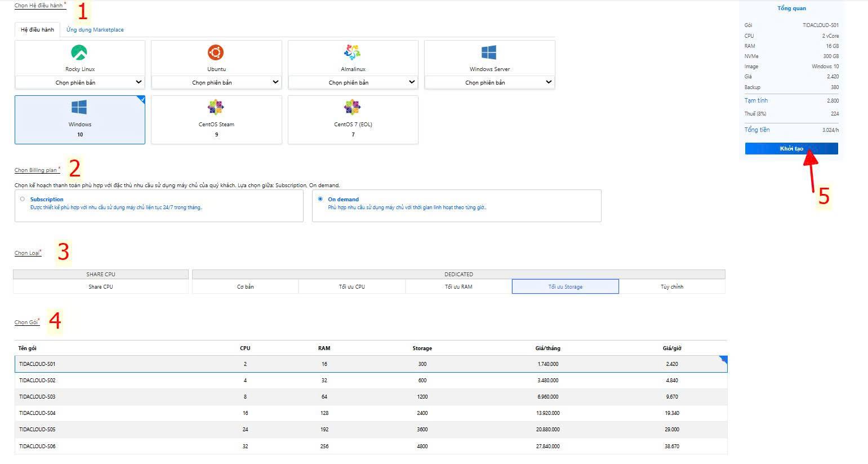
Task: Pick the Windows Server logo icon
Action: tap(489, 53)
